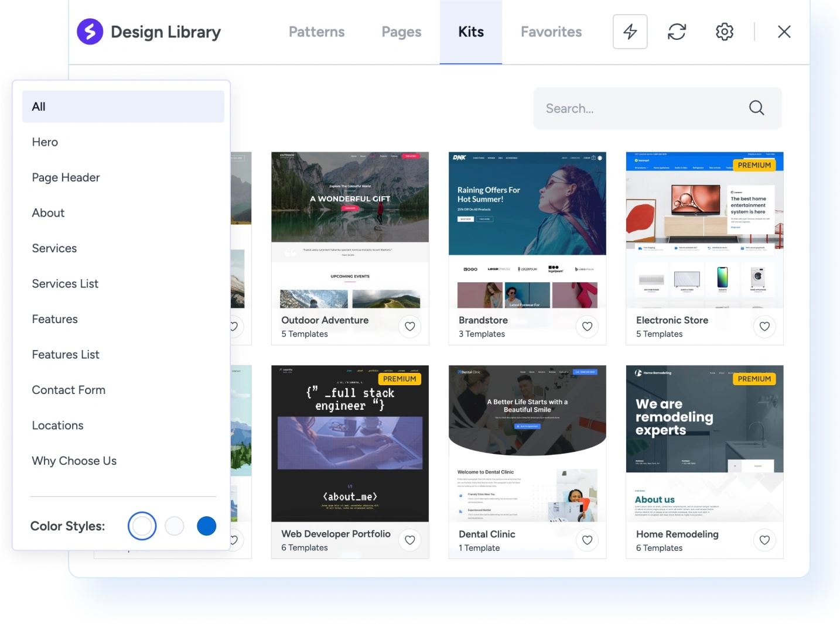Favorite the Brandstore kit
The height and width of the screenshot is (624, 840).
click(587, 327)
